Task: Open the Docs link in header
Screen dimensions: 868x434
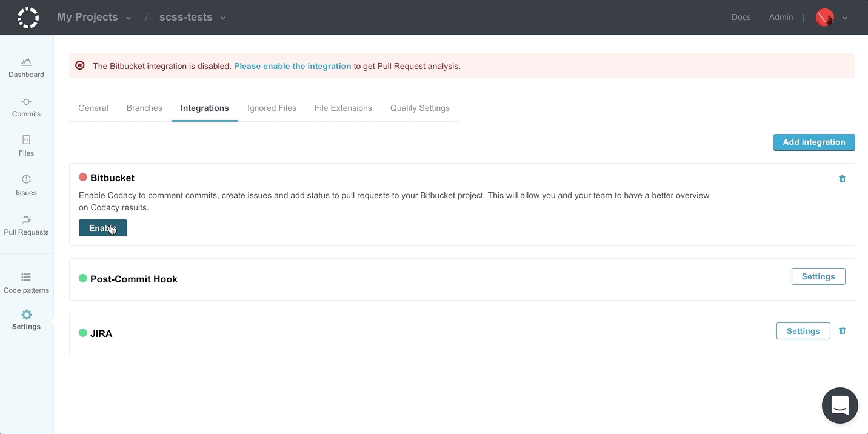Action: [741, 17]
